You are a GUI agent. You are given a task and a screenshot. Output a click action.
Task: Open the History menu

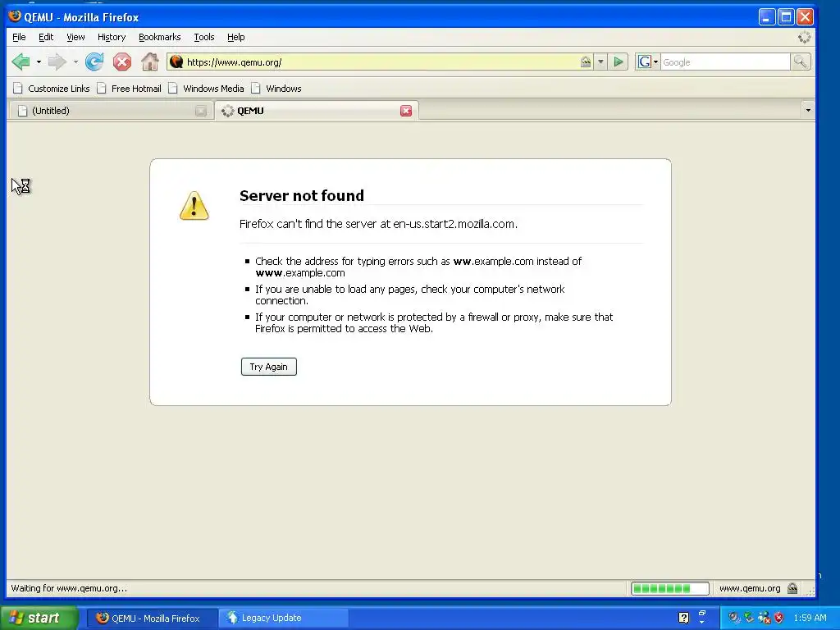click(112, 37)
